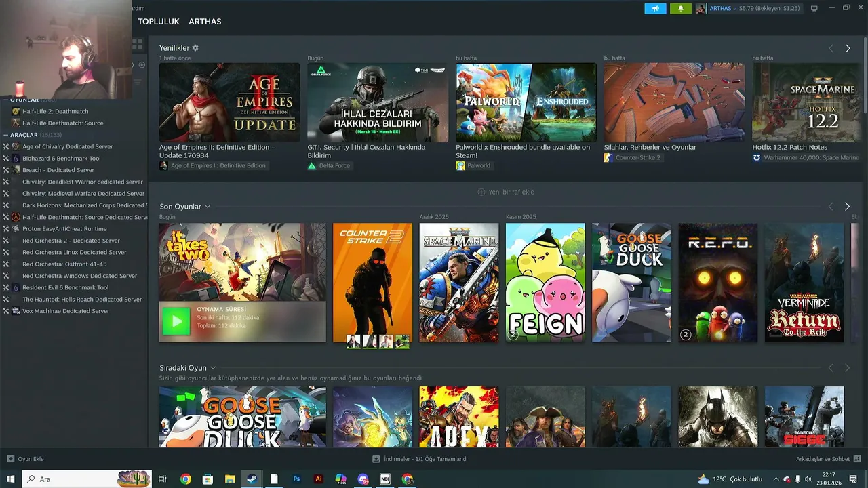Go to next Yenilikler news page
Viewport: 868px width, 488px height.
847,48
